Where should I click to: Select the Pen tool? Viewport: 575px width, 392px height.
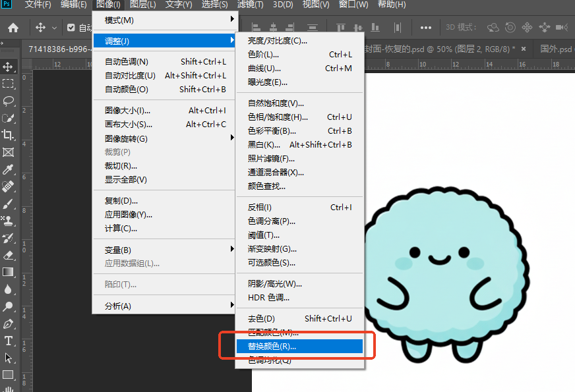point(9,323)
